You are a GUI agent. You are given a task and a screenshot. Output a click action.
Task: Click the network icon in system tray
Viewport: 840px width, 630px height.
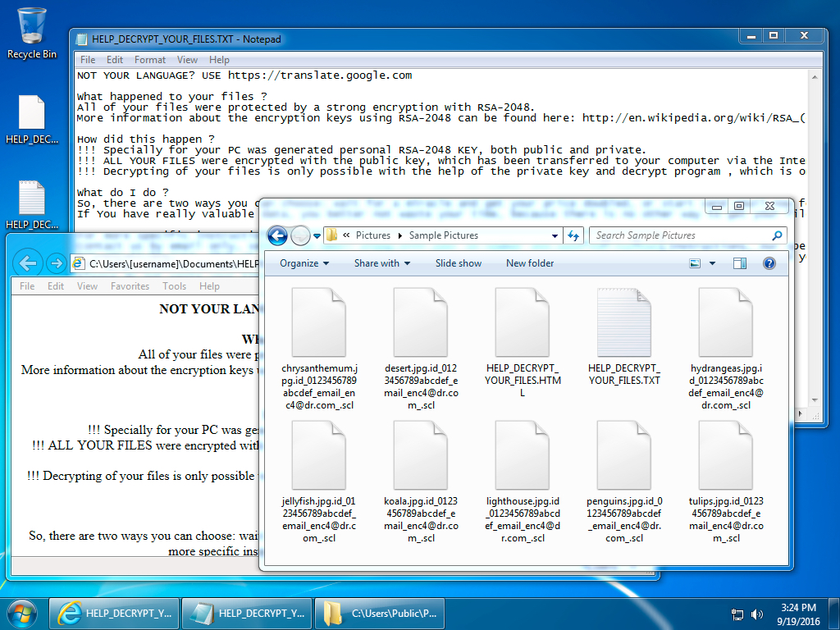737,614
